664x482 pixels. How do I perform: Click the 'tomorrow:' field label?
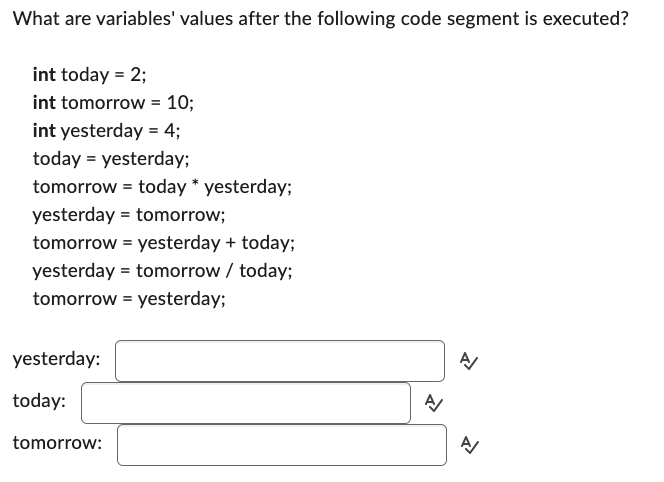[x=57, y=443]
